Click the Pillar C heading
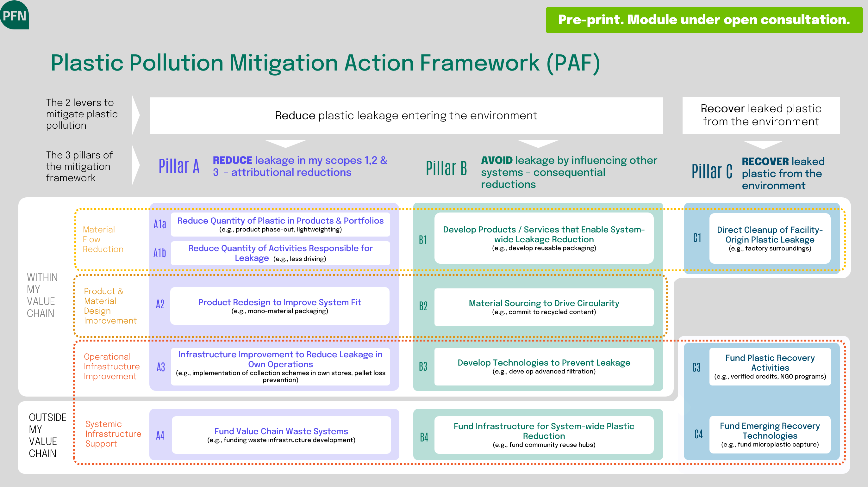Screen dimensions: 868x487 pyautogui.click(x=712, y=171)
